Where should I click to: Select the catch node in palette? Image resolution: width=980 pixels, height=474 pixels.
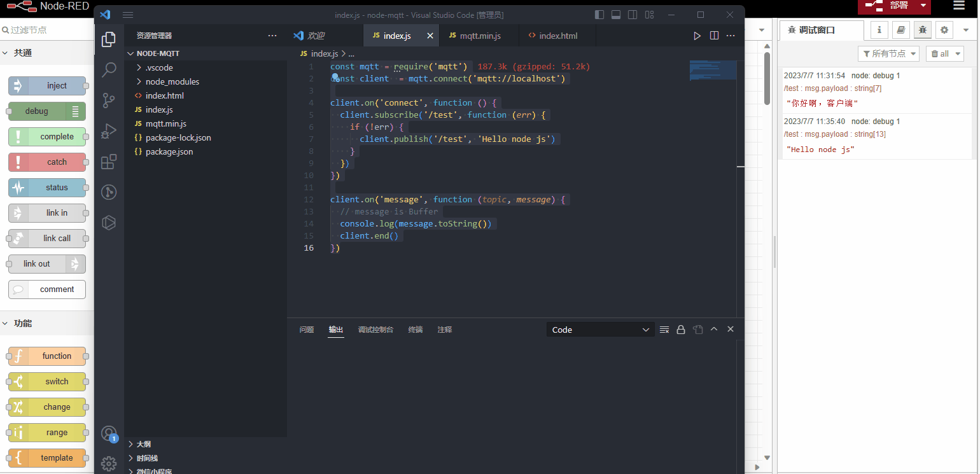tap(47, 162)
